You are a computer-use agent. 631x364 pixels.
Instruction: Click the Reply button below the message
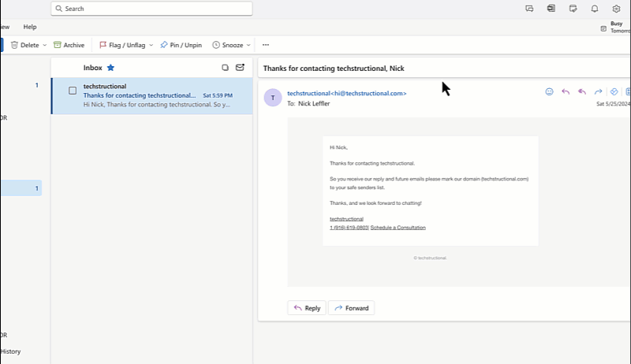point(307,308)
